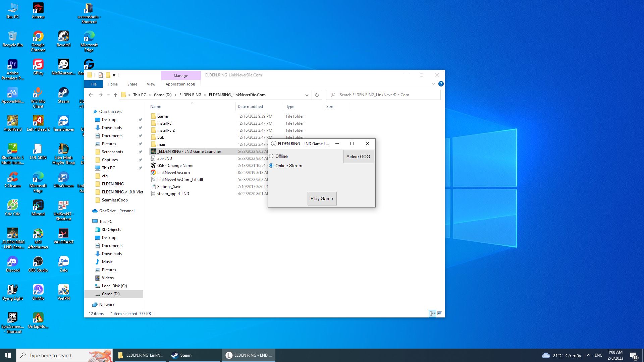Click the Epic Games Store icon
Screen dimensions: 644x362
pos(12,317)
